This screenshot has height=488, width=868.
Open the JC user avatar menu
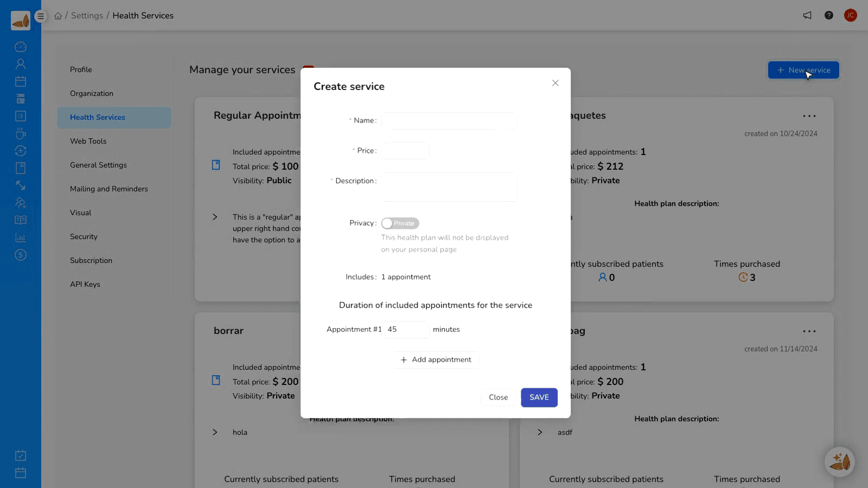851,15
